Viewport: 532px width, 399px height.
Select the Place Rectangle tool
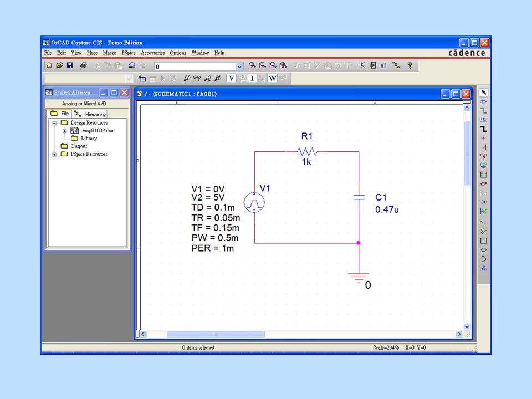tap(483, 241)
